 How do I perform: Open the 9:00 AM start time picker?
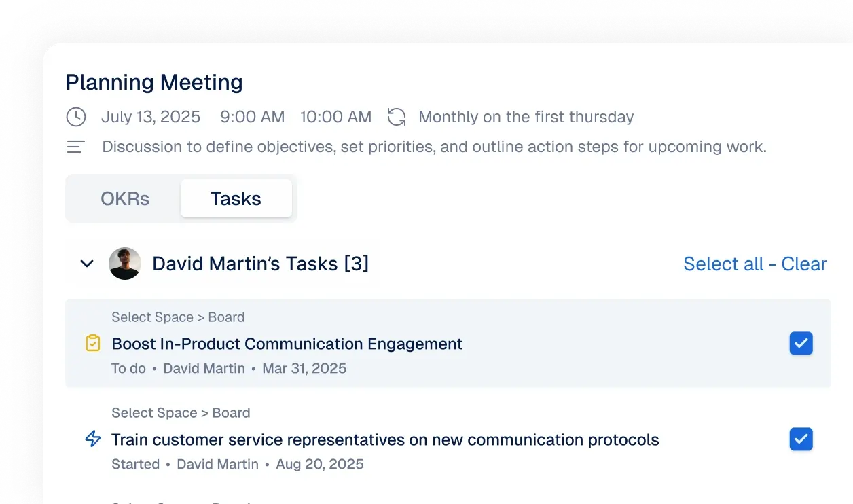252,117
